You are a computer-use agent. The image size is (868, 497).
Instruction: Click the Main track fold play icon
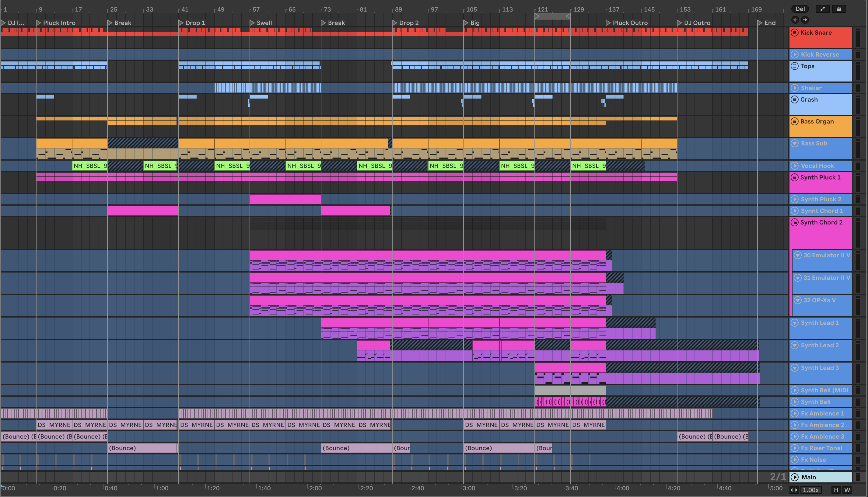tap(795, 477)
